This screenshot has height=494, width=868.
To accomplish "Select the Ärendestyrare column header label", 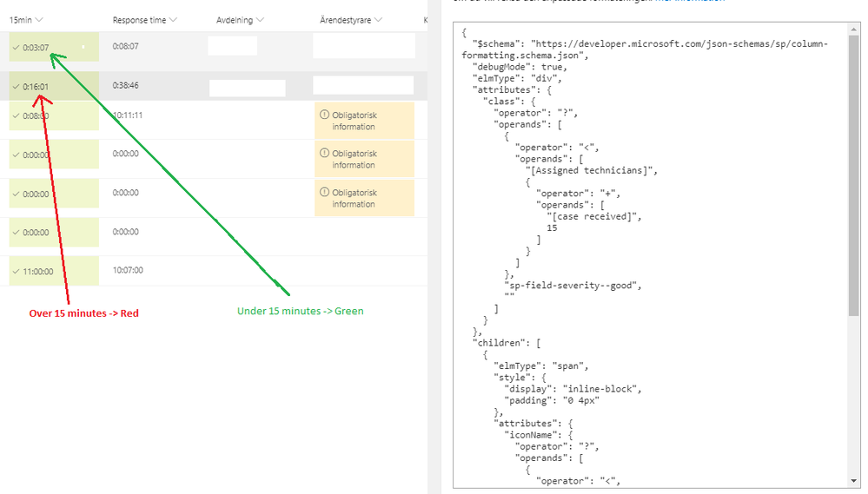I will click(346, 20).
